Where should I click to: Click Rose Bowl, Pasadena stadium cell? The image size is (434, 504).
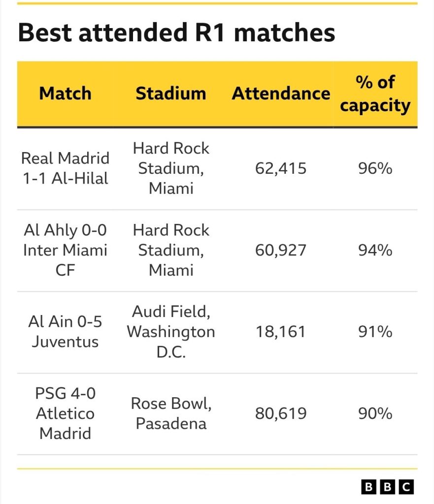click(x=171, y=413)
